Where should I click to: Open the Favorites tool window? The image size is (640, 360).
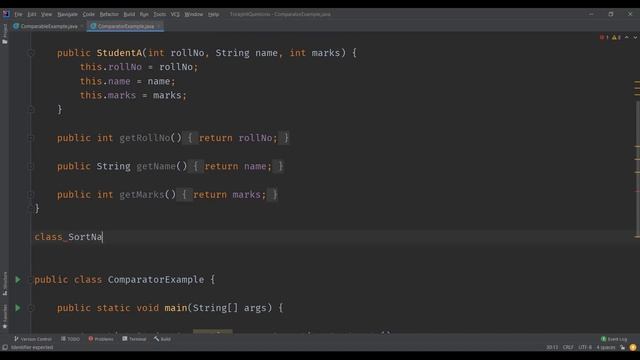point(5,316)
